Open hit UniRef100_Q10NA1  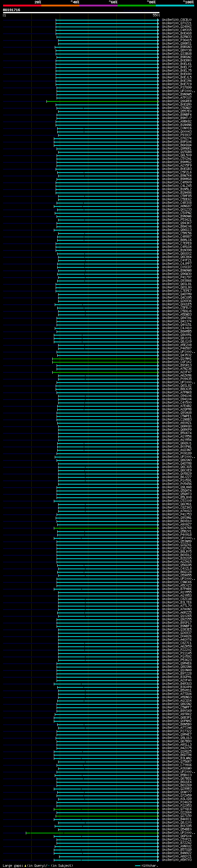176,358
